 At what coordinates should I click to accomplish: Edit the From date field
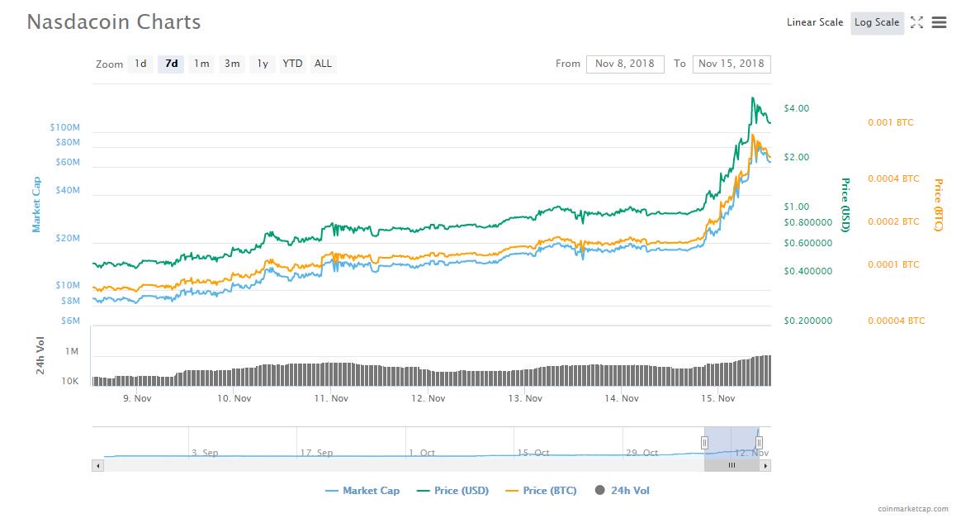pos(625,64)
